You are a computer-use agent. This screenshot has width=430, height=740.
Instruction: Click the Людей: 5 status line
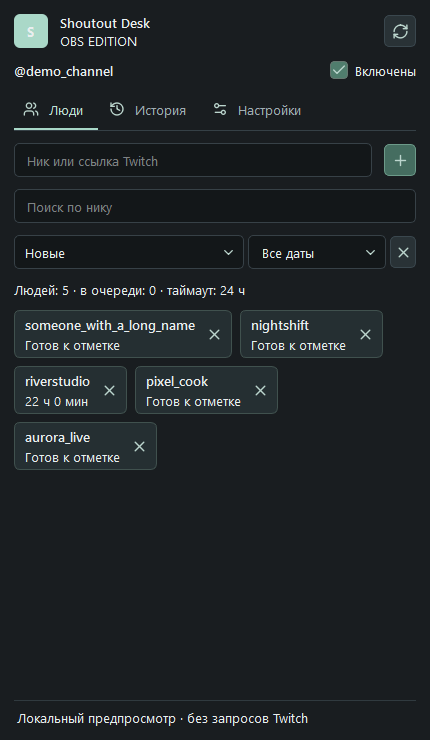129,291
